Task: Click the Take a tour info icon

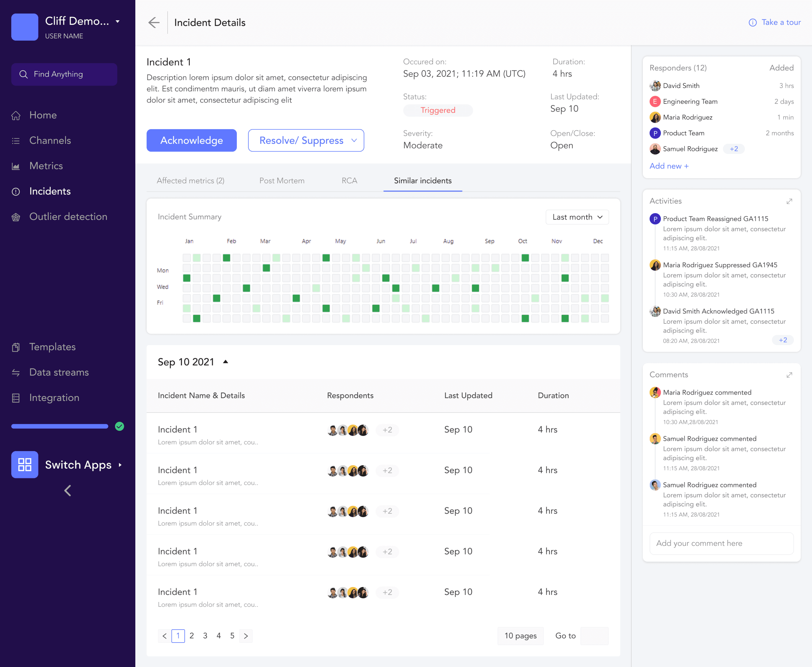Action: (753, 23)
